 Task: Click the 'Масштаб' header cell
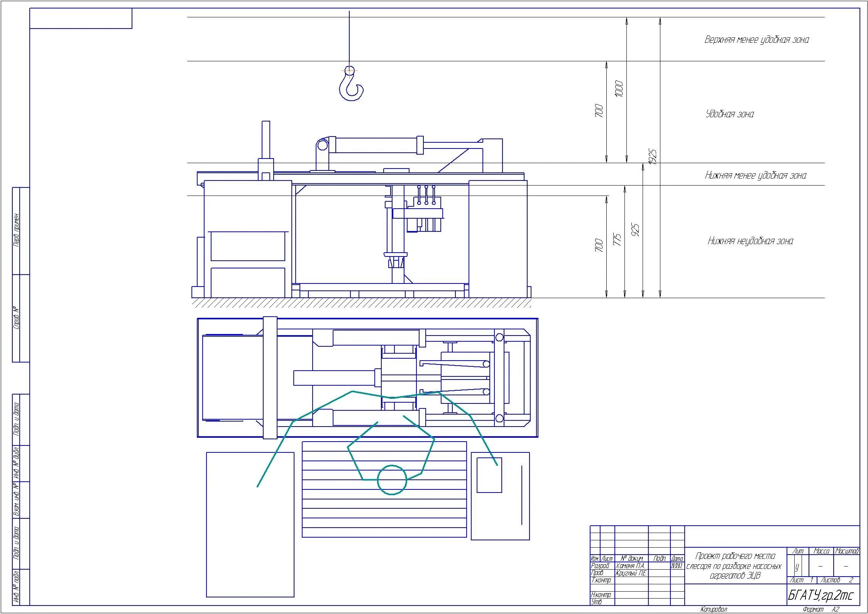click(846, 552)
